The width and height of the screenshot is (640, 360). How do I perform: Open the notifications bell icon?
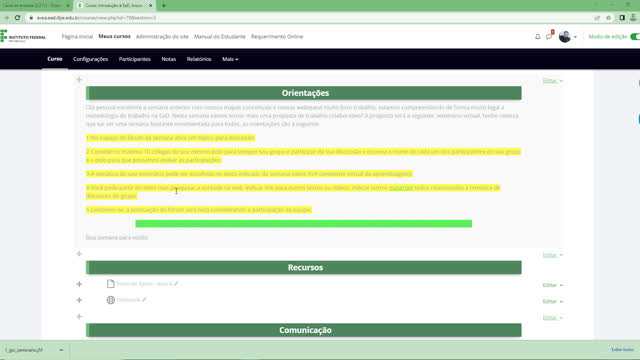pos(538,37)
